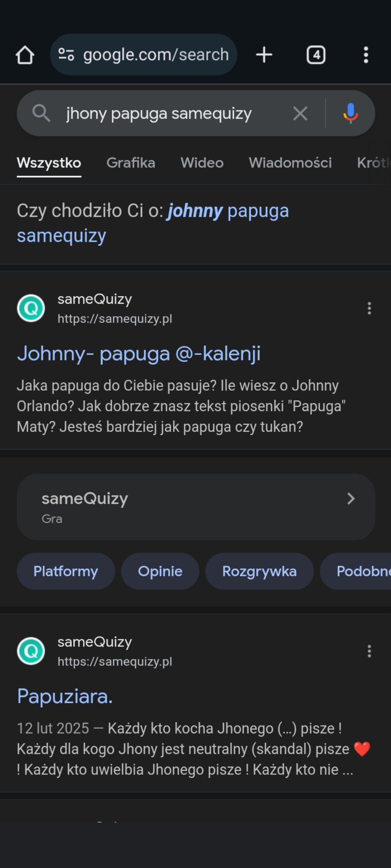Screen dimensions: 391x868
Task: Tap the magnifying glass search icon
Action: click(x=41, y=113)
